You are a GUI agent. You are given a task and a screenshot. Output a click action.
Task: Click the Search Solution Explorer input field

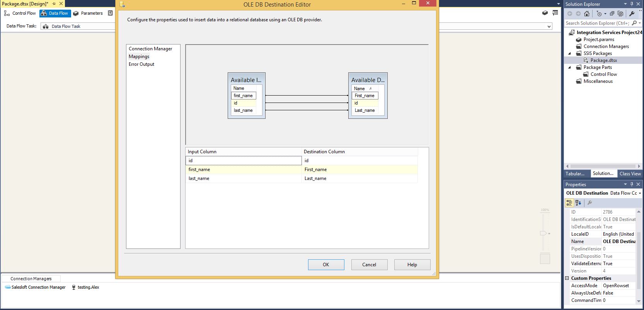(x=597, y=23)
